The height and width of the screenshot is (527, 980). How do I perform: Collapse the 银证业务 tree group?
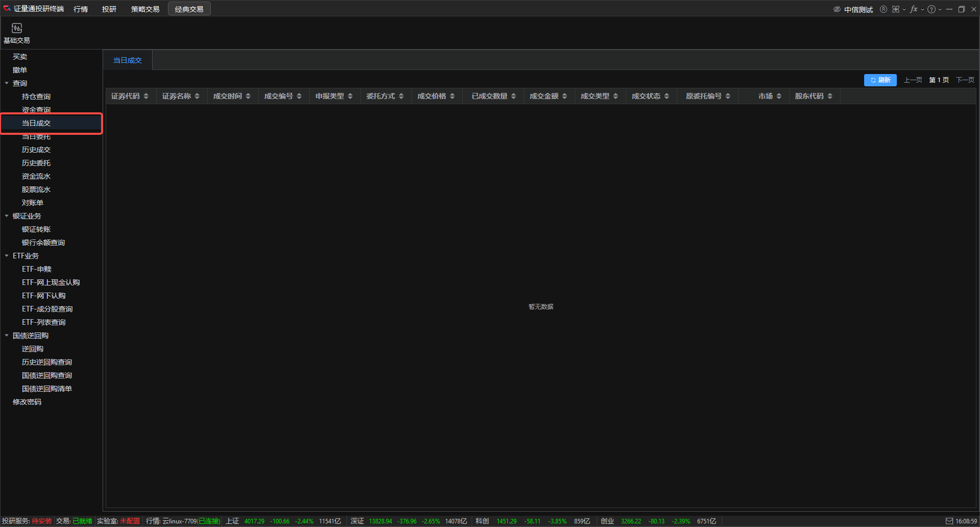[7, 216]
